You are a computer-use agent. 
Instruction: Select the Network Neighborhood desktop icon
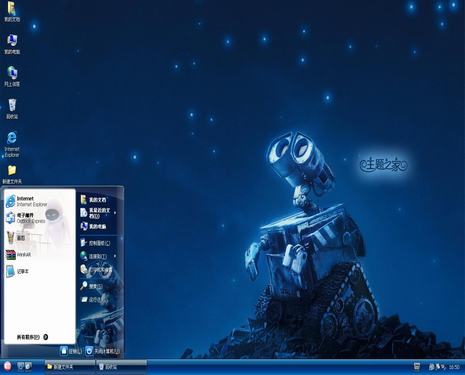(x=12, y=76)
